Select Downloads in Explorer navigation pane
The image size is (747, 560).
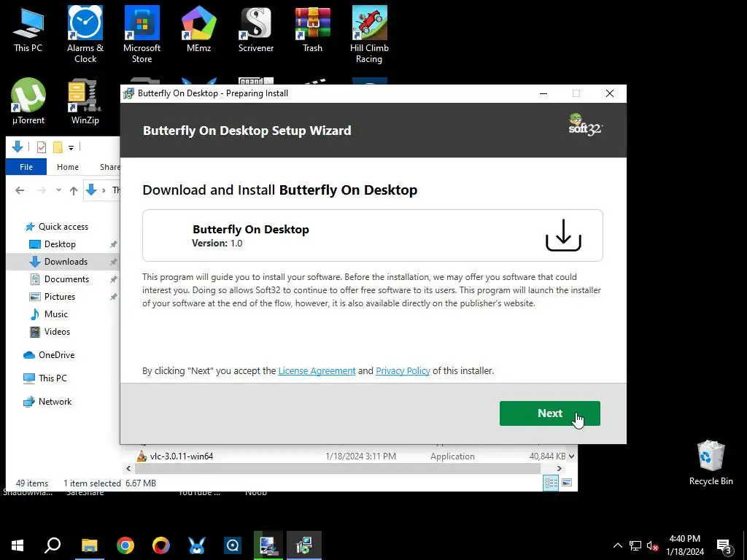tap(63, 262)
